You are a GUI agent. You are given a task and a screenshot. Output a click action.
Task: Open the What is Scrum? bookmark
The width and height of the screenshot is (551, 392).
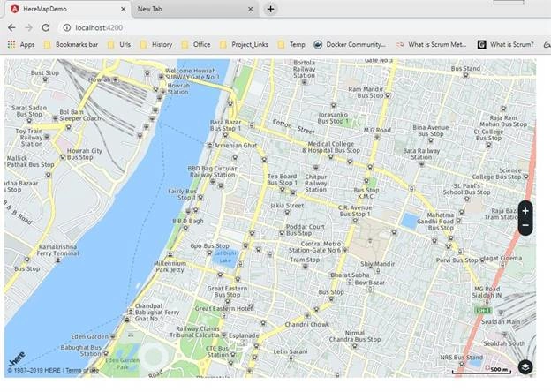coord(506,45)
